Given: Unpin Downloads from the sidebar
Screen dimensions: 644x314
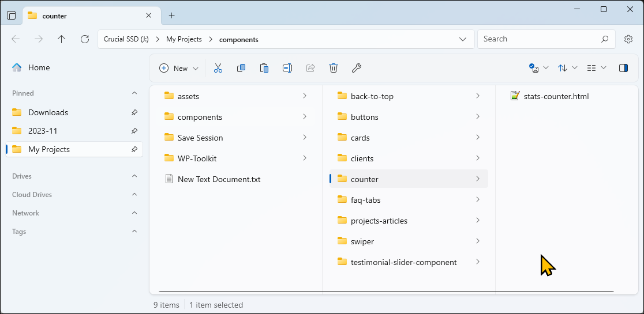Looking at the screenshot, I should pyautogui.click(x=134, y=112).
